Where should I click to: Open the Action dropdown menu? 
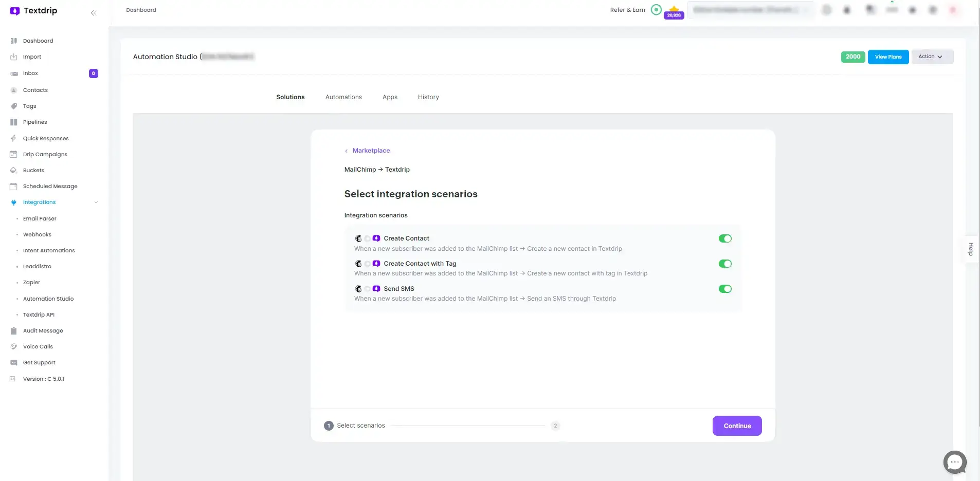tap(932, 57)
